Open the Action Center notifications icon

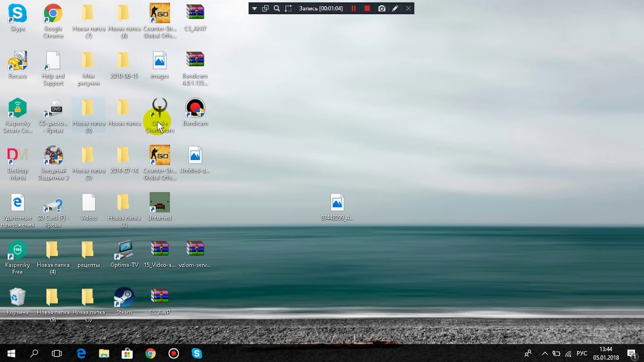pyautogui.click(x=631, y=353)
